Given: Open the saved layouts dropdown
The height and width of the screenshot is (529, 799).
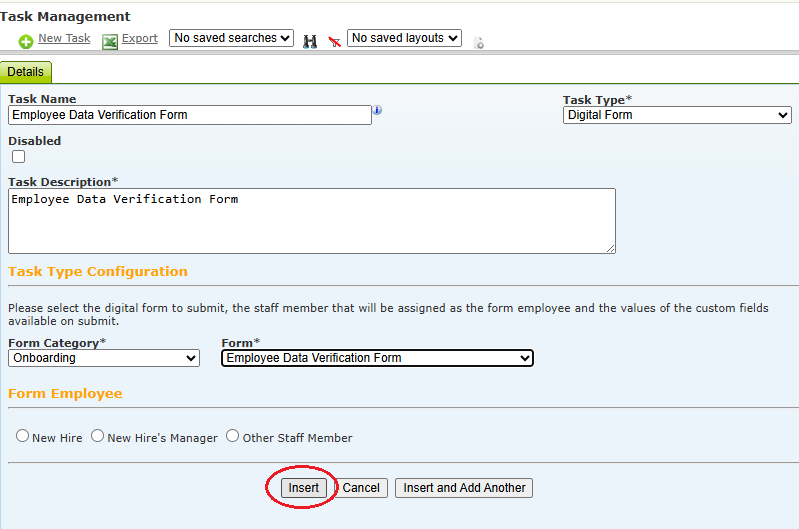Looking at the screenshot, I should tap(404, 38).
